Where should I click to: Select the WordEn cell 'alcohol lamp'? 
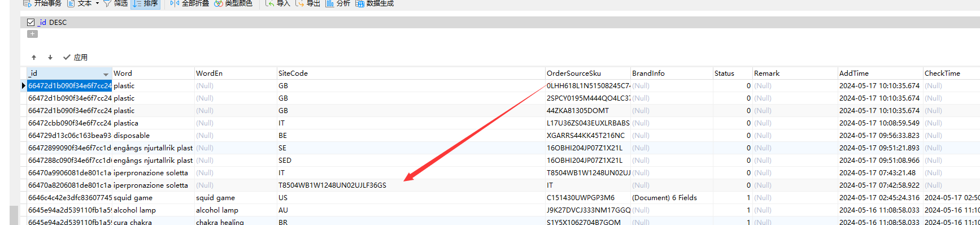[236, 210]
